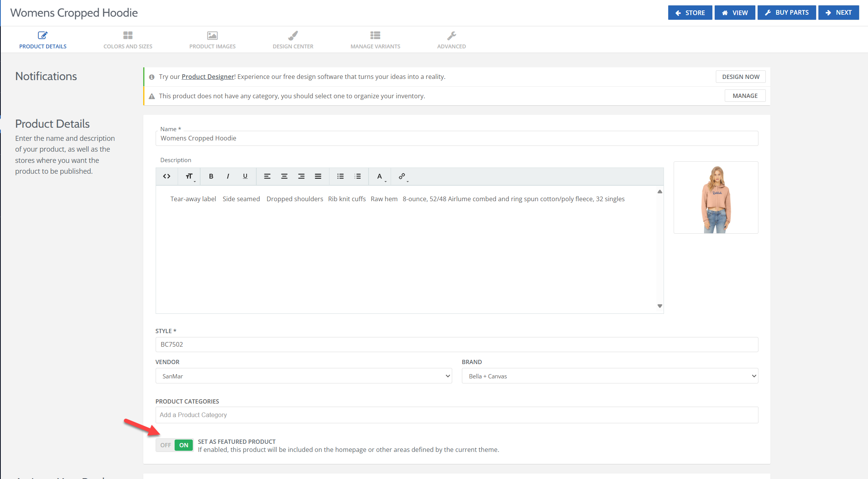Screen dimensions: 868x479
Task: Open the Vendor dropdown showing SanMar
Action: [x=304, y=376]
